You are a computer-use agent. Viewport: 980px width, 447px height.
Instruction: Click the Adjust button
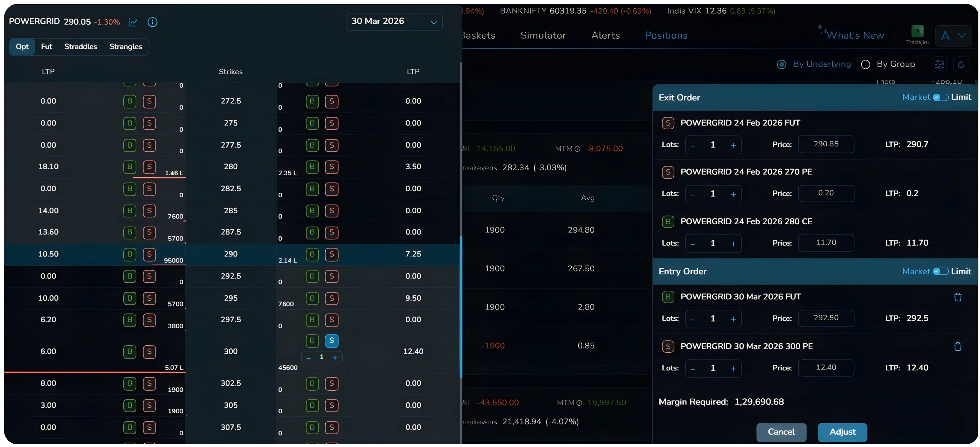click(x=842, y=432)
